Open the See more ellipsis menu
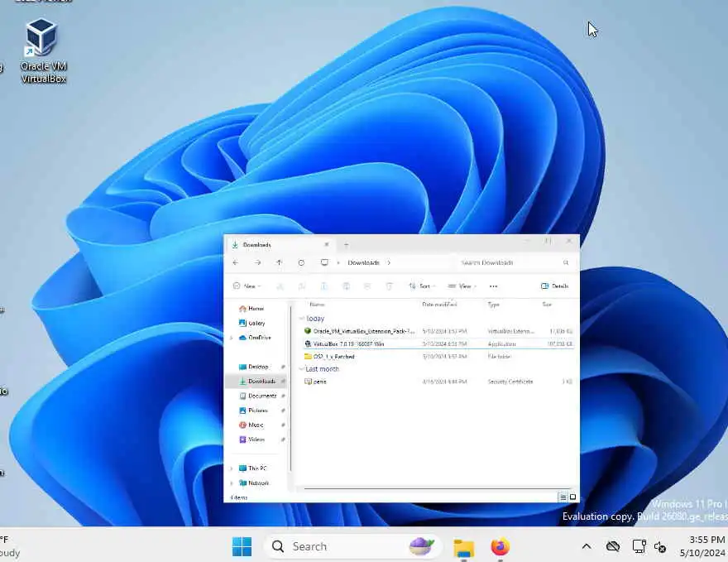The width and height of the screenshot is (728, 562). coord(493,286)
